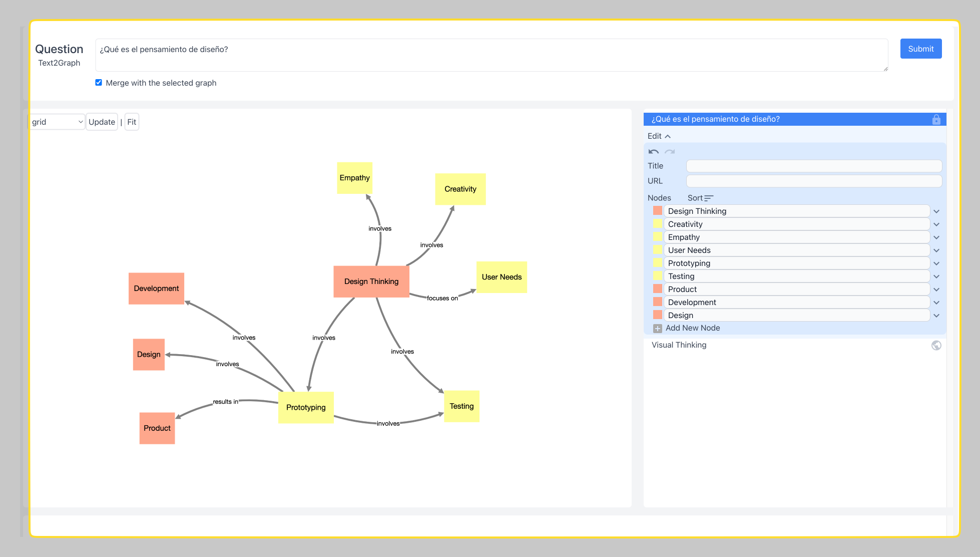Expand the Testing node entry chevron
980x557 pixels.
936,277
